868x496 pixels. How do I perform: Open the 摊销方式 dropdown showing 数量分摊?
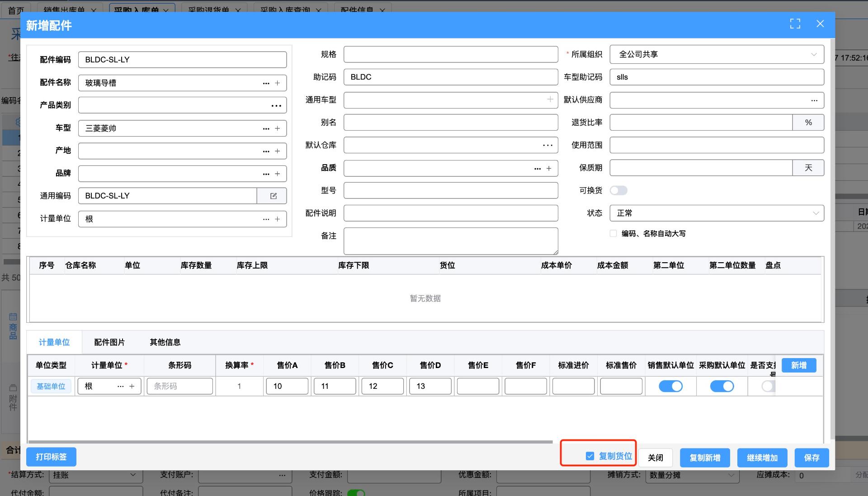tap(692, 475)
